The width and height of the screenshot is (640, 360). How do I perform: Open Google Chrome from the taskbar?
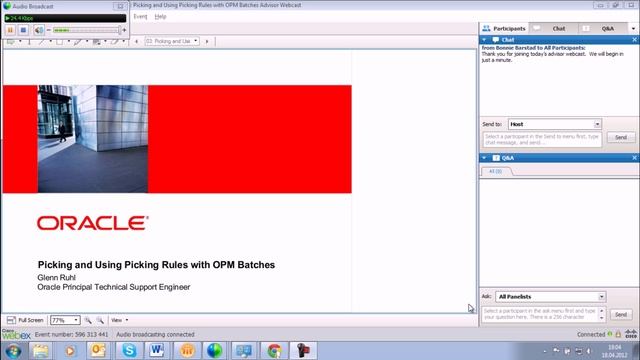(274, 351)
